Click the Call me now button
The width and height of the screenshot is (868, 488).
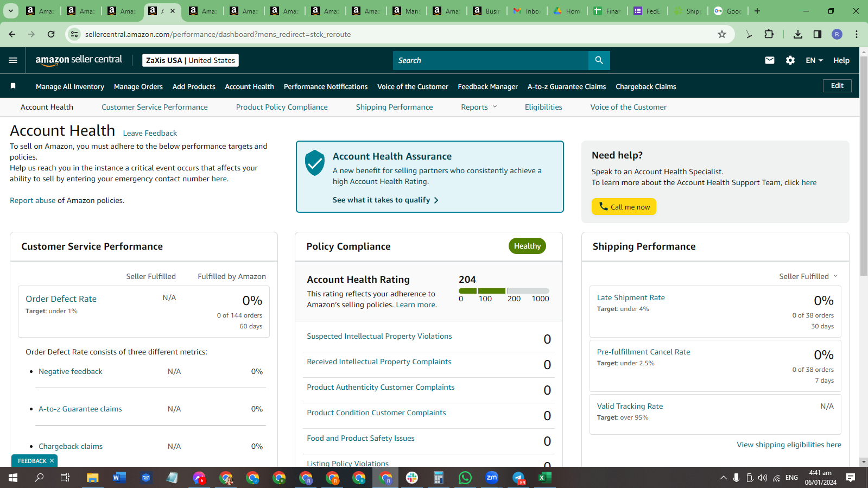(624, 207)
